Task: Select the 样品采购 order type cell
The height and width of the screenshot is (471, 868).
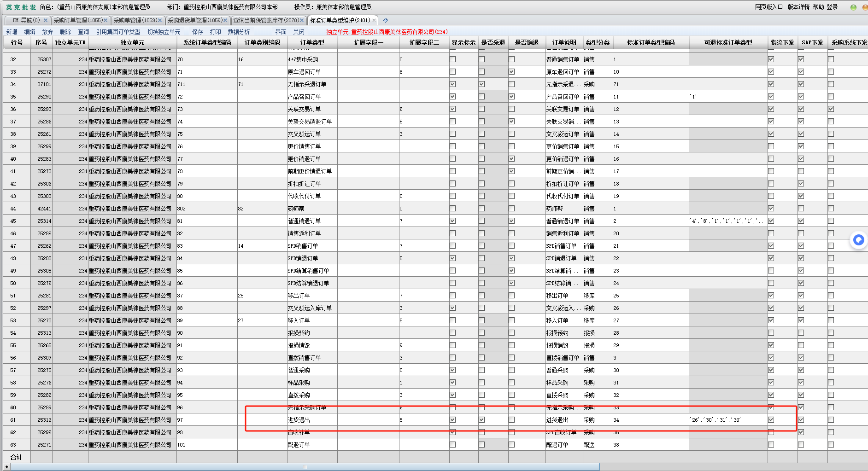Action: [x=312, y=383]
